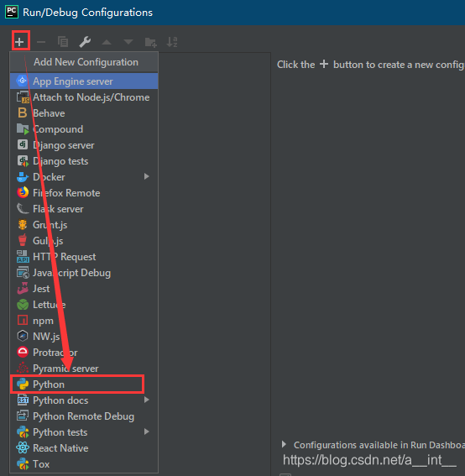
Task: Click the Python docs RST icon
Action: pos(23,400)
